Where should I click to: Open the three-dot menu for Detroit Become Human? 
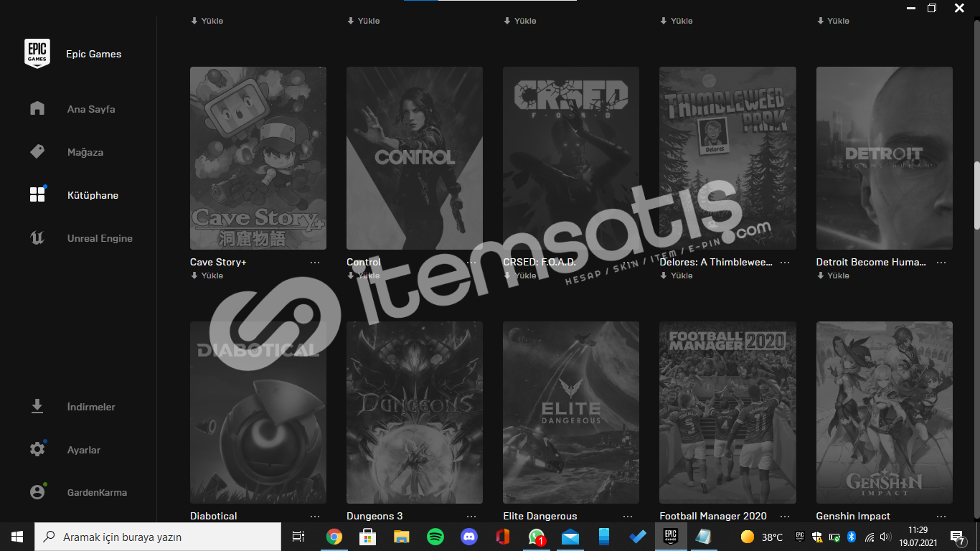[941, 263]
